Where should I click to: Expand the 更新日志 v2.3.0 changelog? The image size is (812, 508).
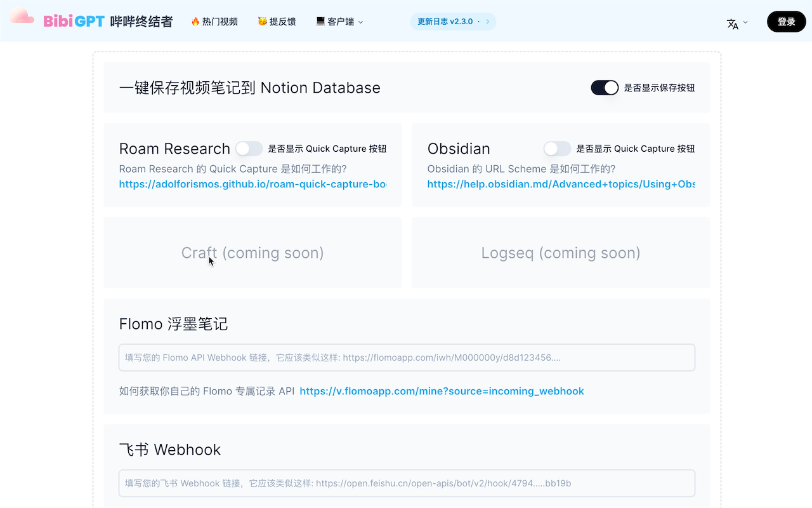tap(453, 21)
